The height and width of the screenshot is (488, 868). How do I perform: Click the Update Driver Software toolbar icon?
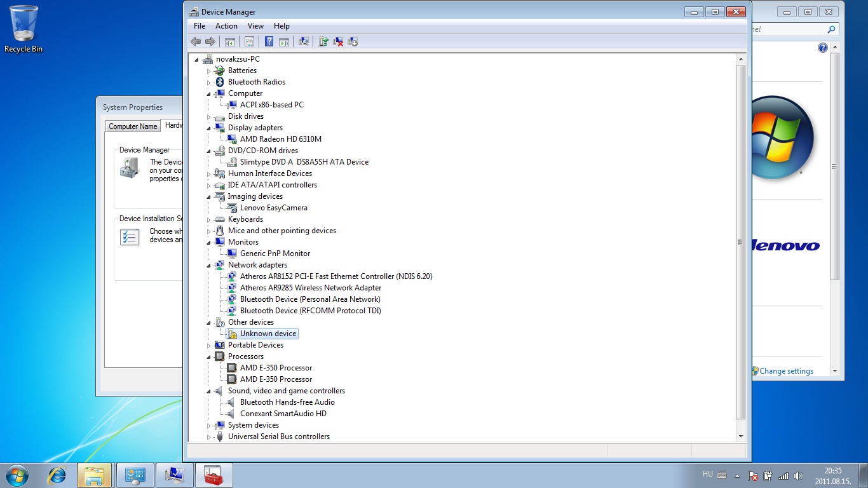coord(323,42)
